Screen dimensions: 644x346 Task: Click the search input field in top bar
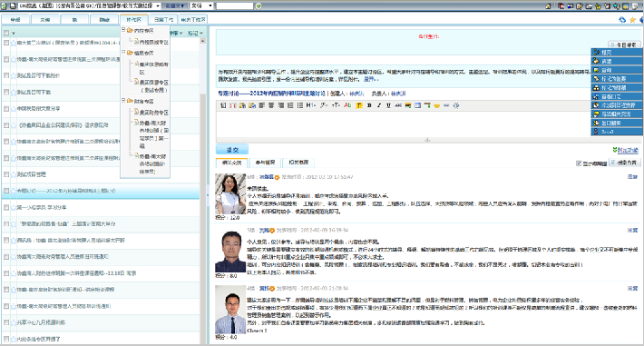[235, 5]
